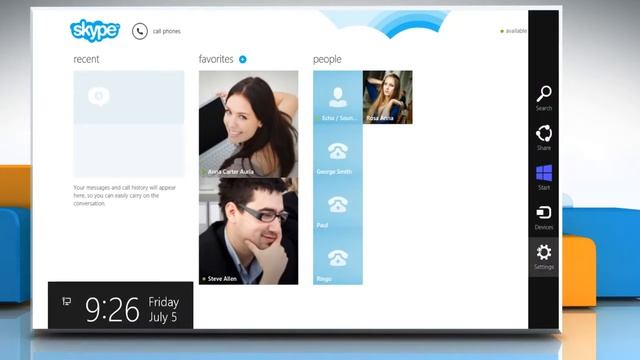Open the Devices charm
Screen dimensions: 640x360
[x=544, y=217]
